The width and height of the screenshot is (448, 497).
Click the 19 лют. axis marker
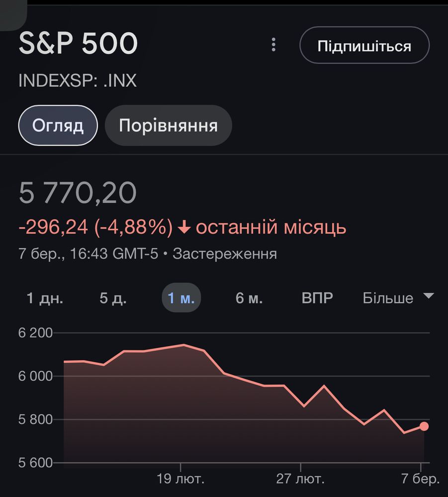180,479
